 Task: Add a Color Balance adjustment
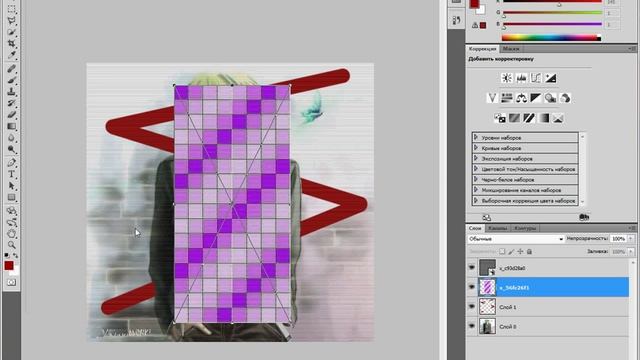(x=521, y=98)
